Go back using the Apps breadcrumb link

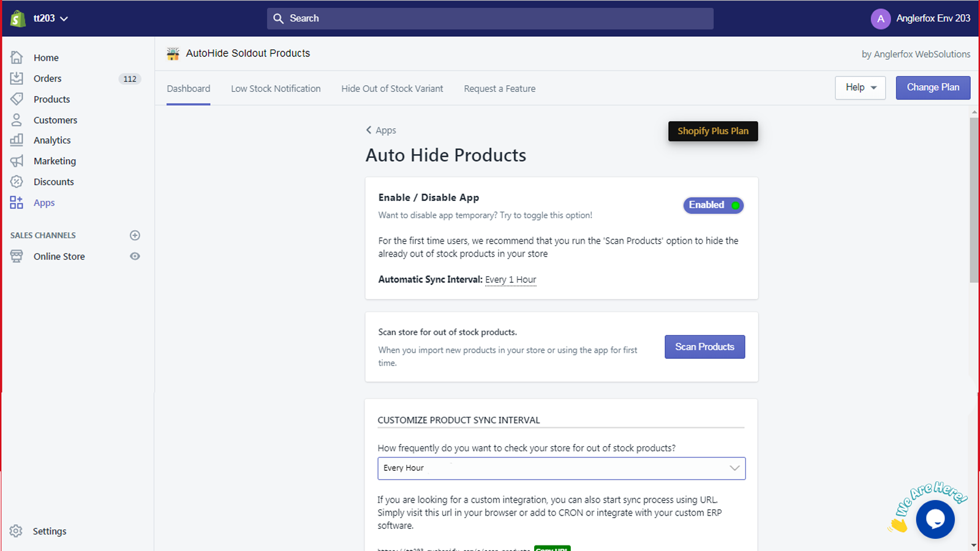click(x=381, y=130)
